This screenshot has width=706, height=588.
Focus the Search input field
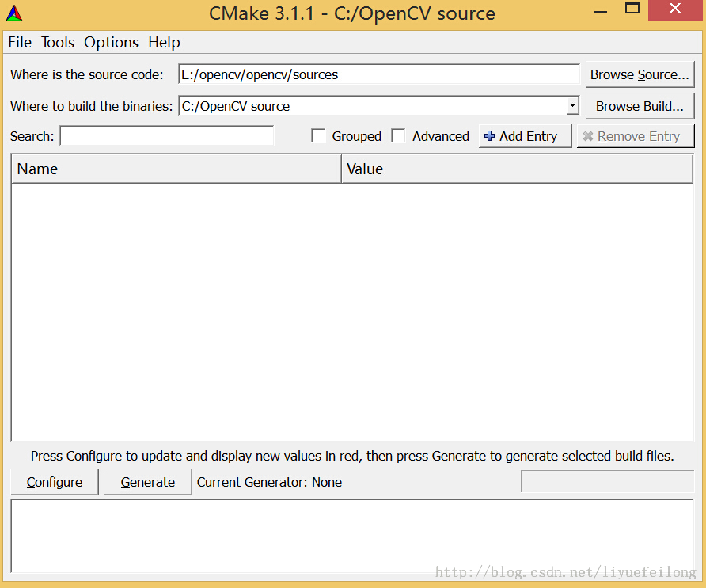tap(166, 136)
